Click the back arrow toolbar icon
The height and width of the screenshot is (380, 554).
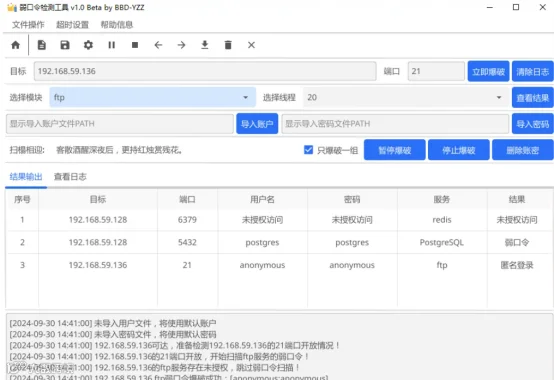[x=158, y=45]
